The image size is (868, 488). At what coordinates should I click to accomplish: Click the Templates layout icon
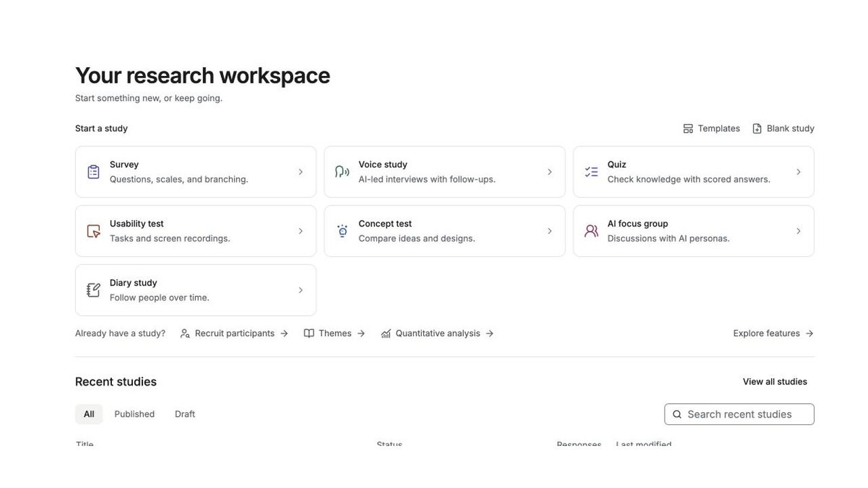688,129
